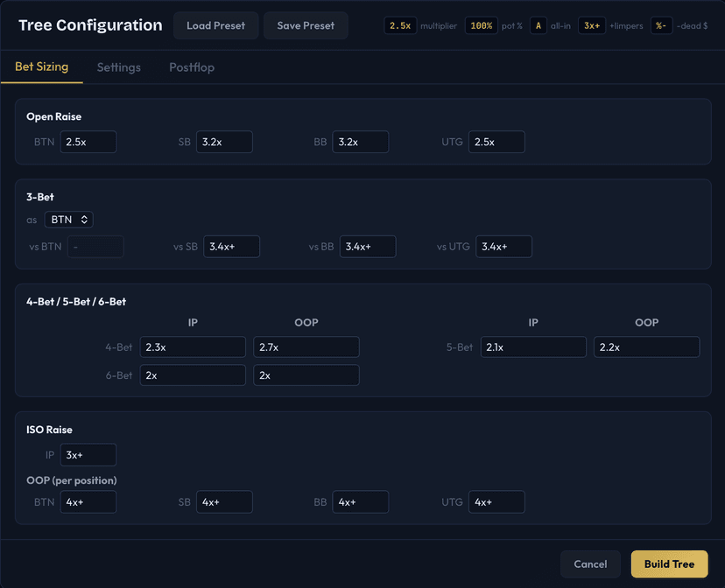Open the 3-Bet 'as BTN' position dropdown

tap(69, 220)
